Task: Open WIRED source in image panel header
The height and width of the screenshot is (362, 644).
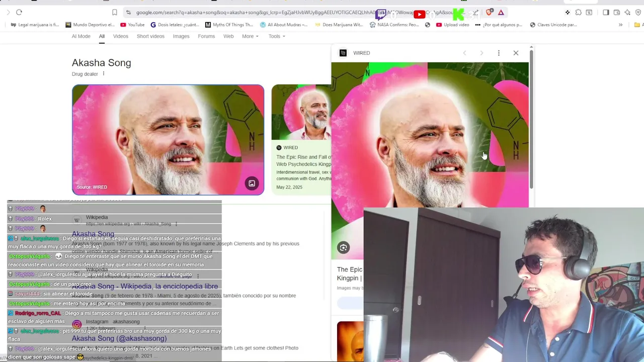Action: pyautogui.click(x=356, y=53)
